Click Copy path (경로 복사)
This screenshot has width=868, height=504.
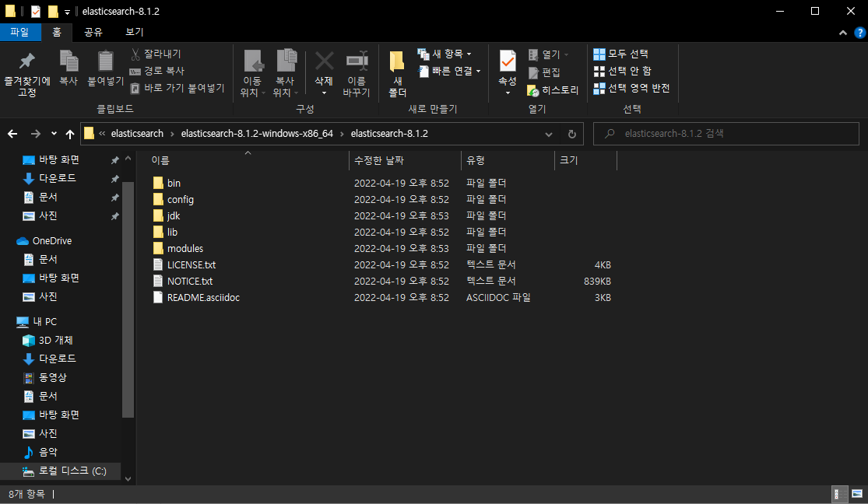coord(156,71)
